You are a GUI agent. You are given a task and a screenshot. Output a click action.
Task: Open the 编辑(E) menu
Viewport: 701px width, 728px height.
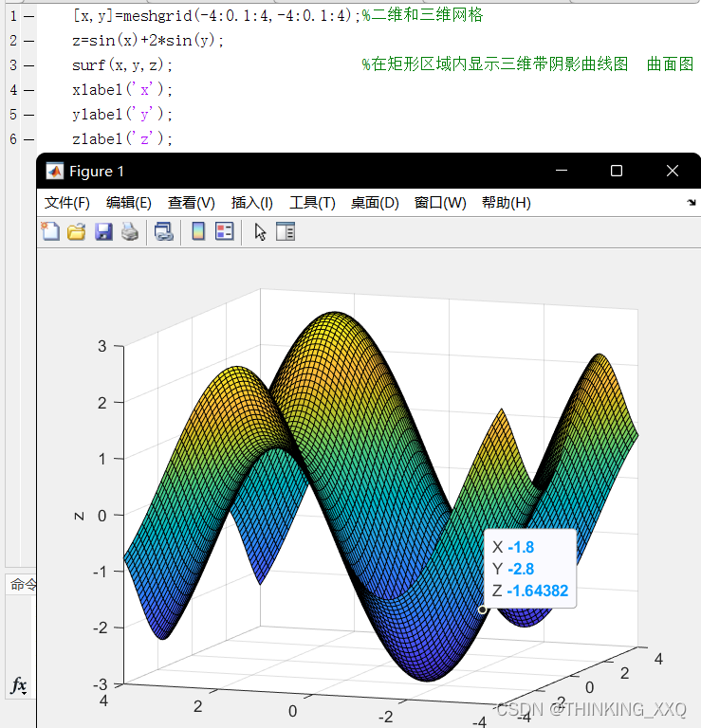click(x=129, y=203)
